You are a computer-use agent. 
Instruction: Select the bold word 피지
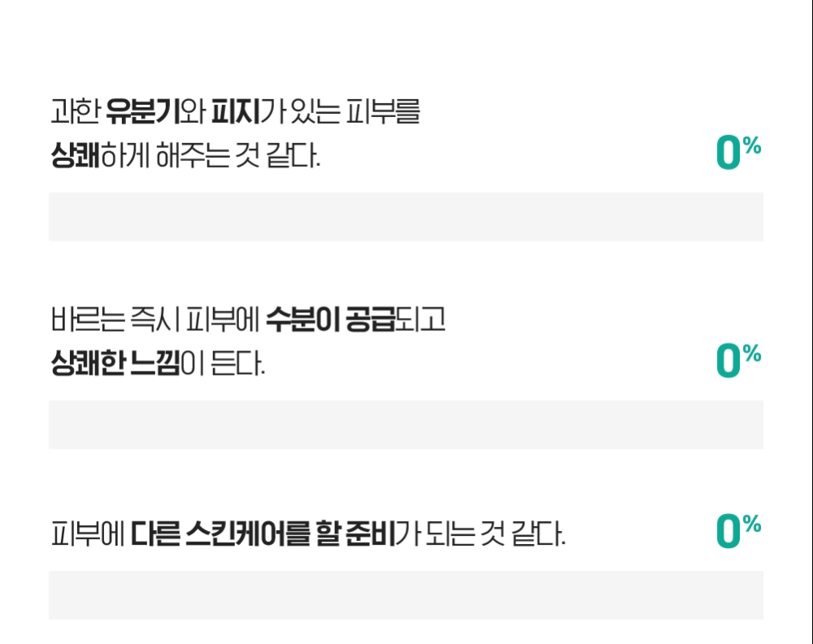234,112
